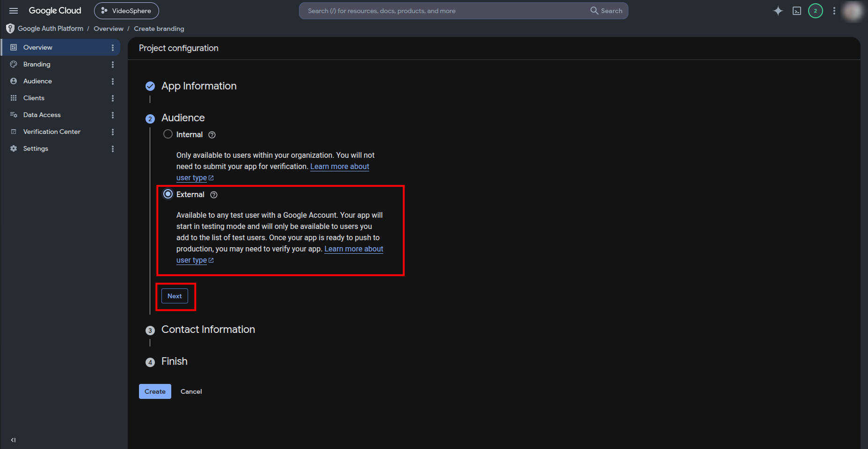The height and width of the screenshot is (449, 868).
Task: Select Data Access in the sidebar
Action: [x=61, y=115]
